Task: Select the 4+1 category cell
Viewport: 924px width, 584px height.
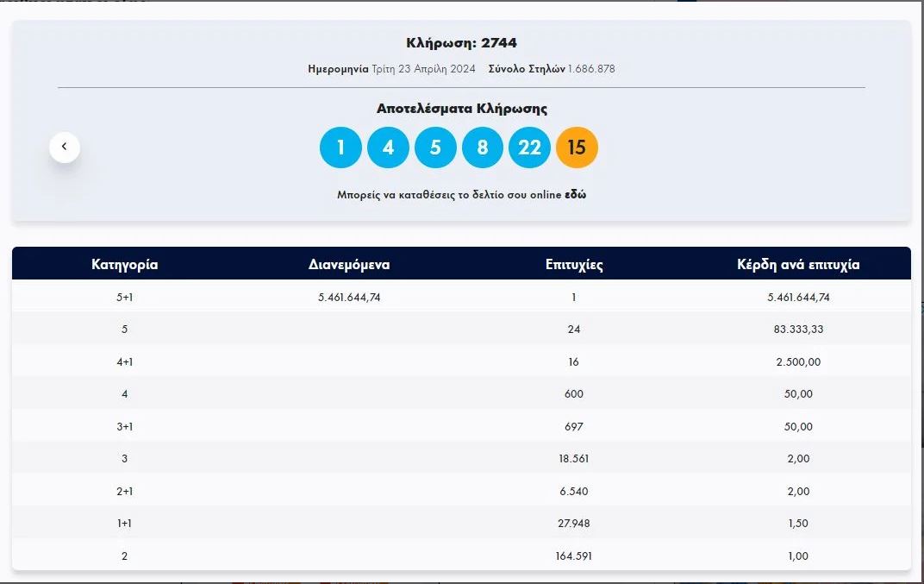Action: click(125, 361)
